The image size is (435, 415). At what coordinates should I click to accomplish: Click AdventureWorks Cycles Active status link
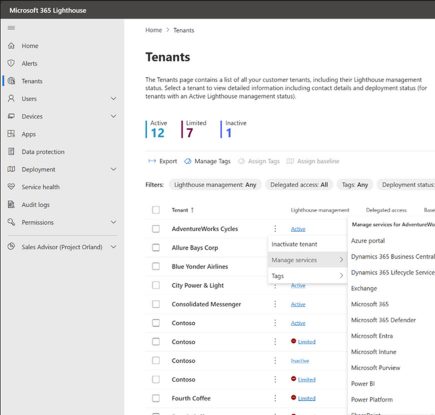[298, 229]
